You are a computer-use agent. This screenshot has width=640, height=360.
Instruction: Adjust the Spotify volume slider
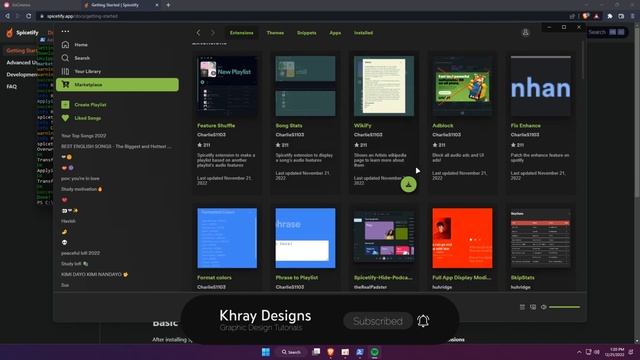pos(564,307)
